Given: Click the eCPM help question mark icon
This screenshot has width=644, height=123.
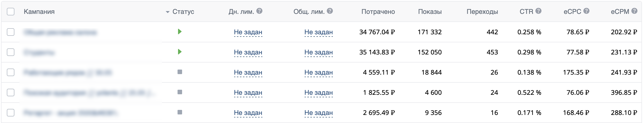Looking at the screenshot, I should point(634,11).
